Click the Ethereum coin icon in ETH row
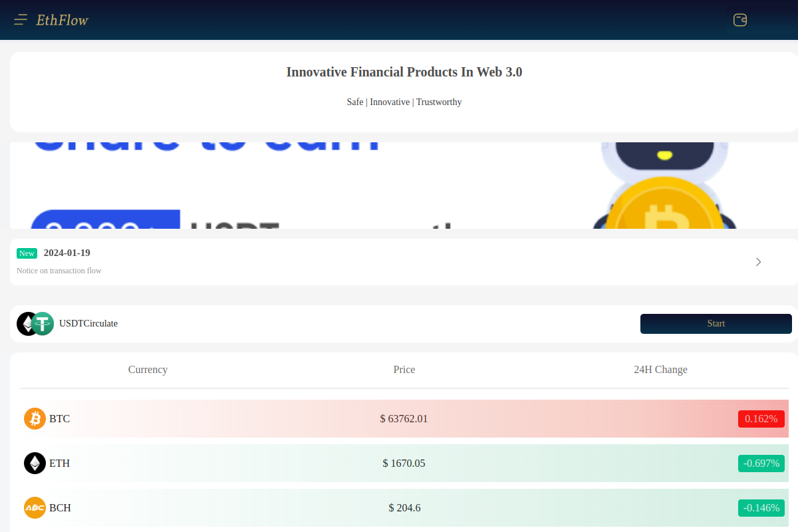This screenshot has height=532, width=798. [35, 464]
